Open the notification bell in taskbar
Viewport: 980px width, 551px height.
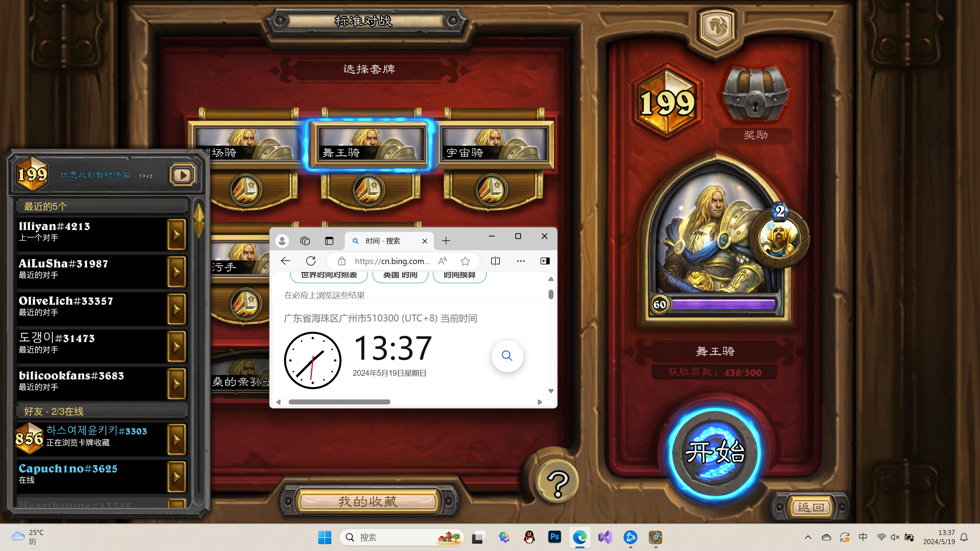964,537
